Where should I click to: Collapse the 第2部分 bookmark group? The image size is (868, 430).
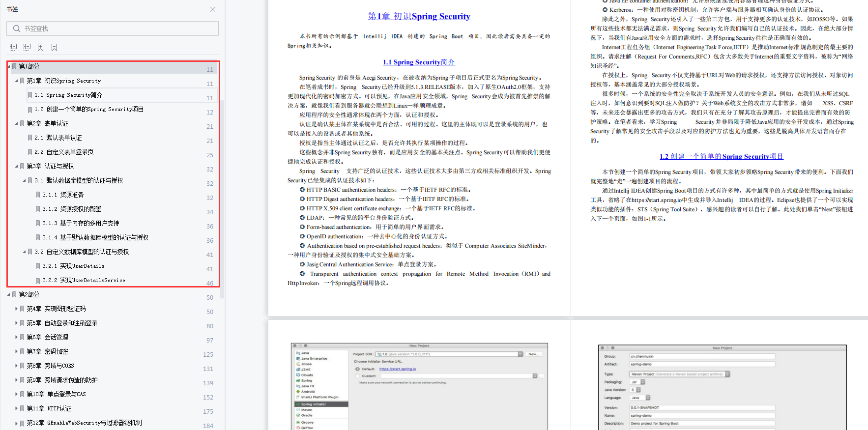[x=9, y=295]
